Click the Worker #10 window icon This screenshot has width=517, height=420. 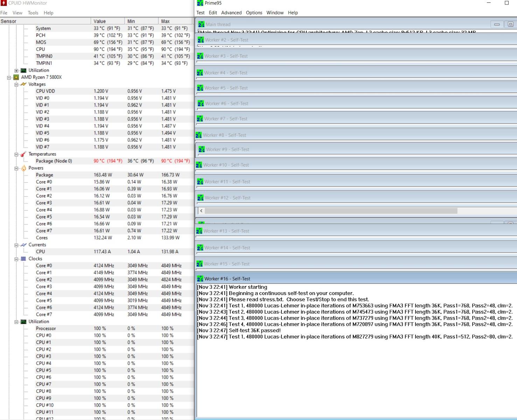point(199,165)
